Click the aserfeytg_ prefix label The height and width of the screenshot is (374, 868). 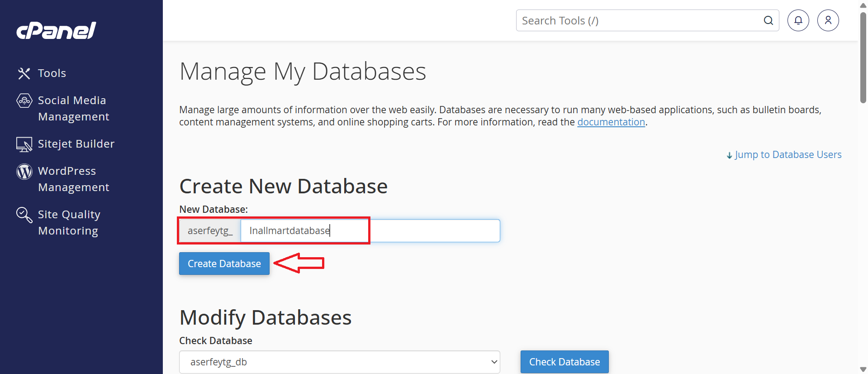210,231
